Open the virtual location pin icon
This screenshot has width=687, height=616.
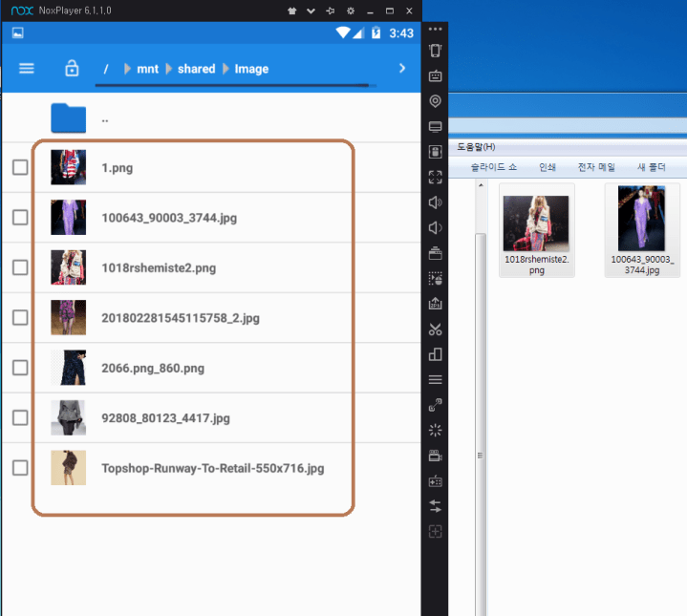[436, 101]
